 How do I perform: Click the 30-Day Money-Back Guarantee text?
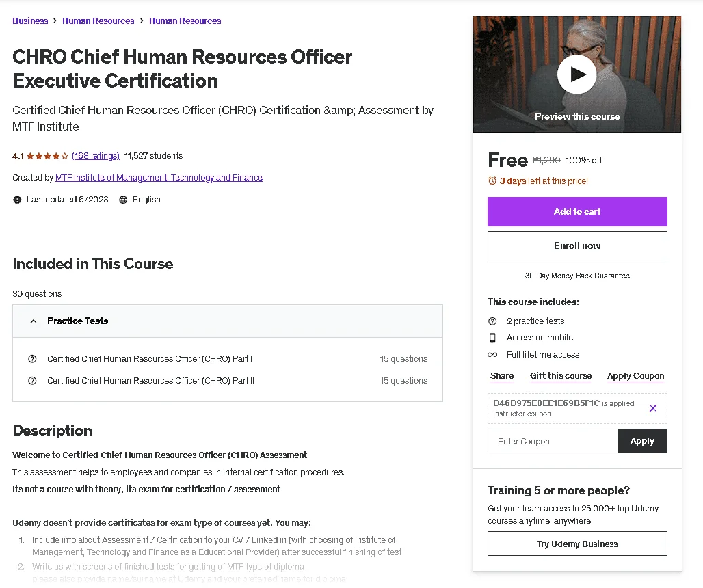(577, 276)
